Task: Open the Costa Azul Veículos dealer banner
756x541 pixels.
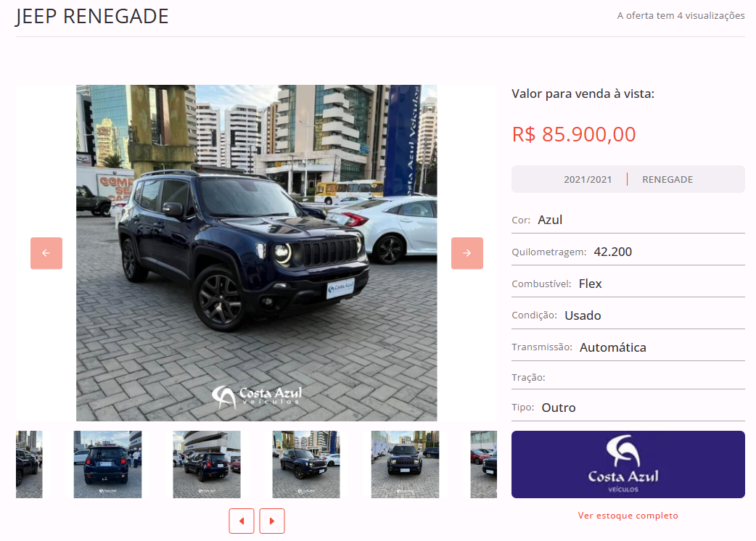Action: click(628, 464)
